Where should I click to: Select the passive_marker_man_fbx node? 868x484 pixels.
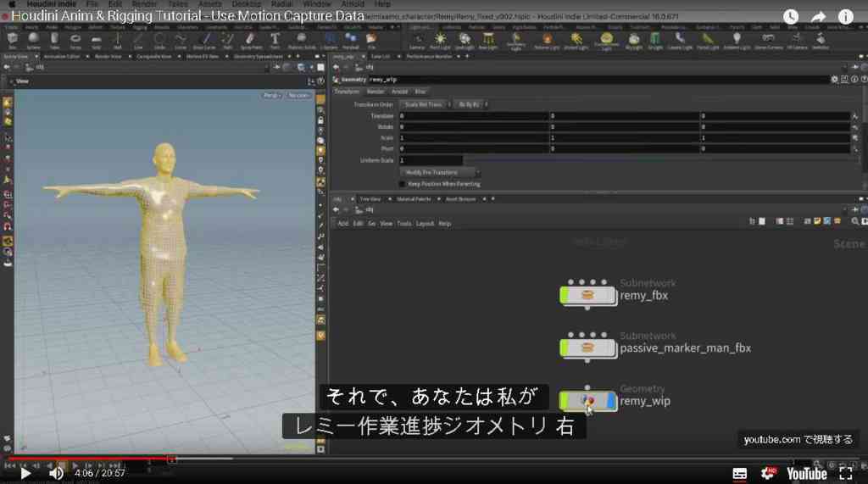pos(587,348)
